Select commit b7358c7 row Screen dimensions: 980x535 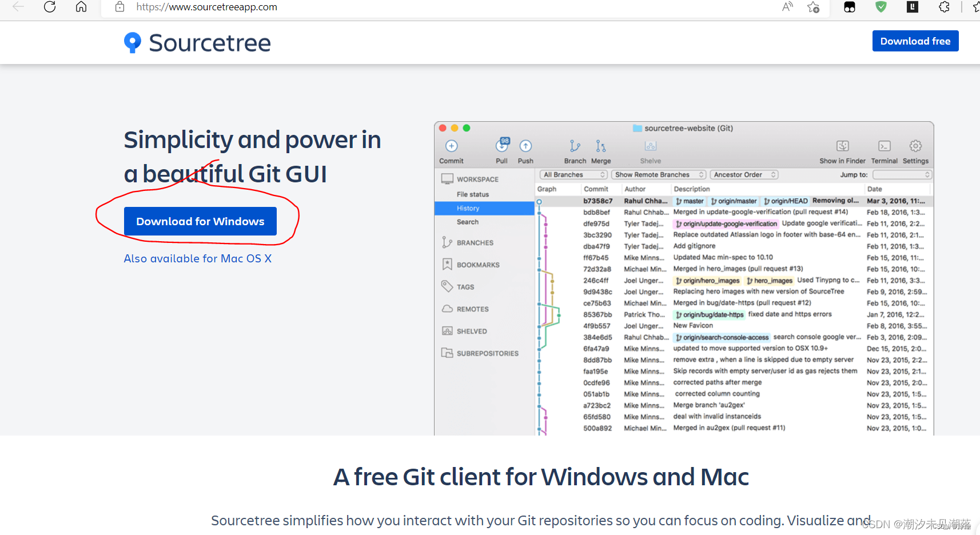click(x=734, y=201)
